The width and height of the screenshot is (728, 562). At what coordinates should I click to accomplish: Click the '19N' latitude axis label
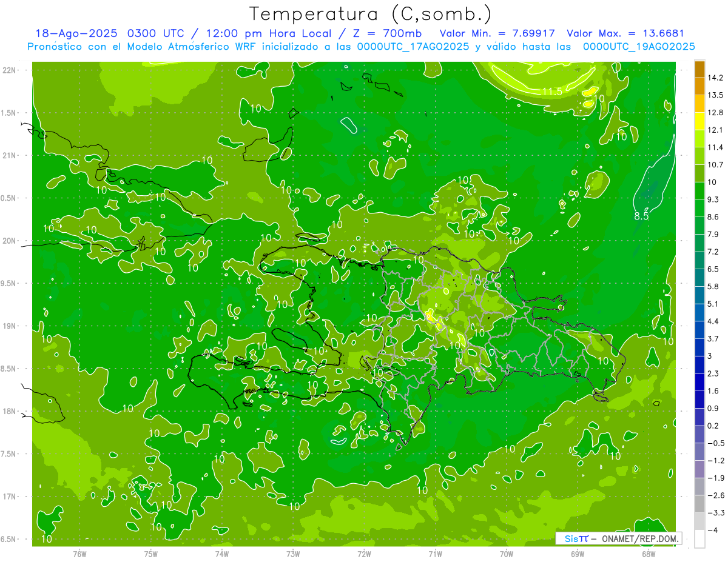tap(8, 326)
